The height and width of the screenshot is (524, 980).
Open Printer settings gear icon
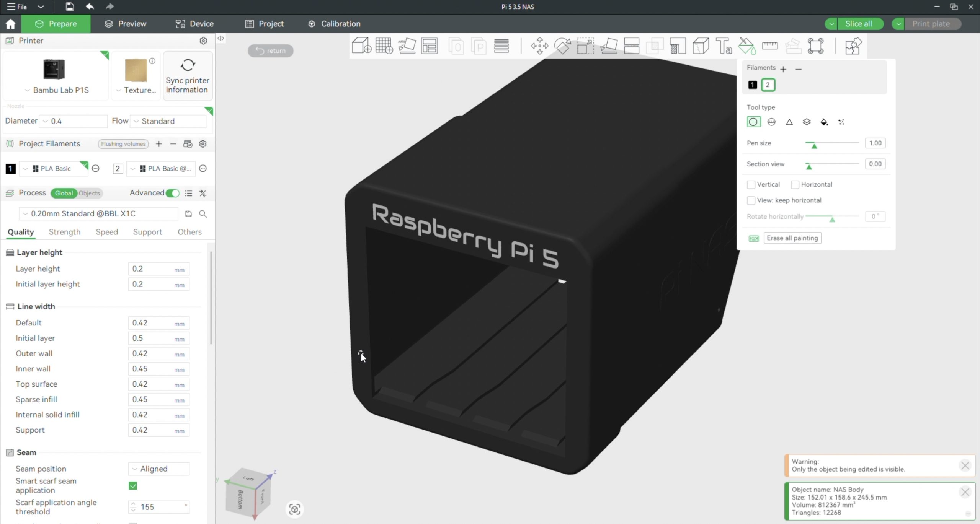click(203, 41)
